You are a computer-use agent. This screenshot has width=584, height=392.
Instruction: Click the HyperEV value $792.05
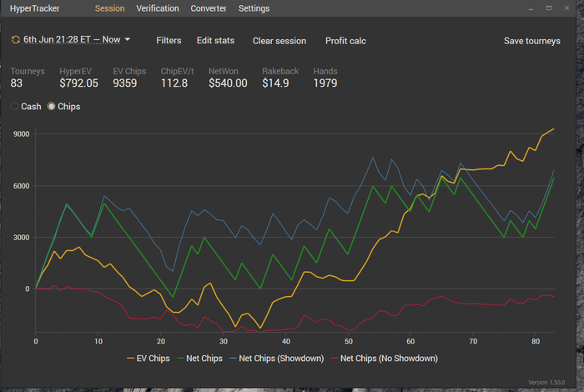[x=78, y=83]
